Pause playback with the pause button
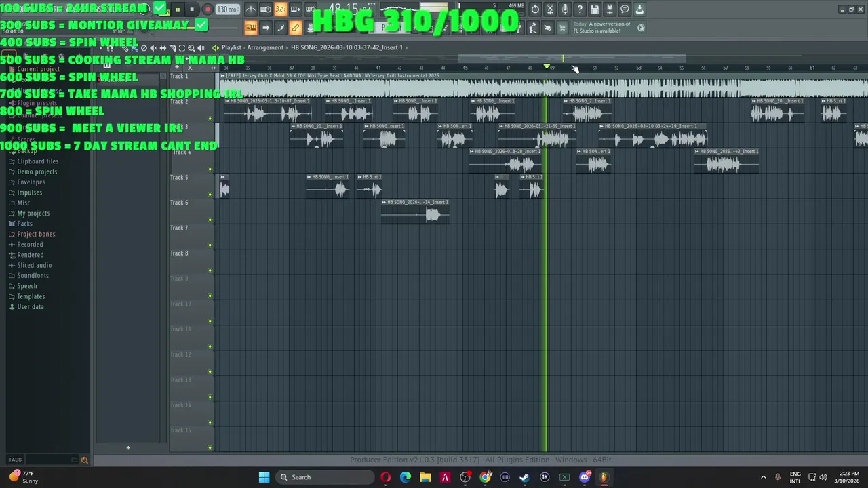Viewport: 868px width, 488px height. (178, 9)
